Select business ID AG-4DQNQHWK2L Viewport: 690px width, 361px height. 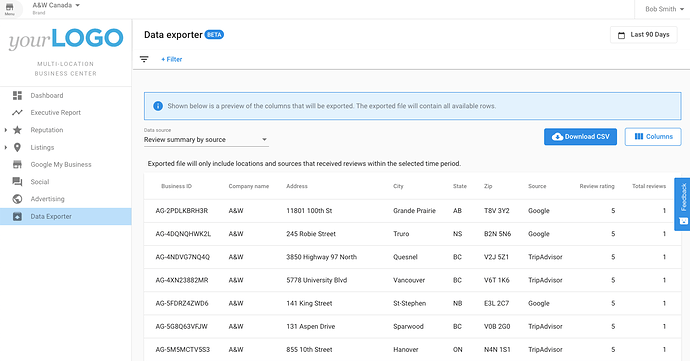pyautogui.click(x=183, y=234)
